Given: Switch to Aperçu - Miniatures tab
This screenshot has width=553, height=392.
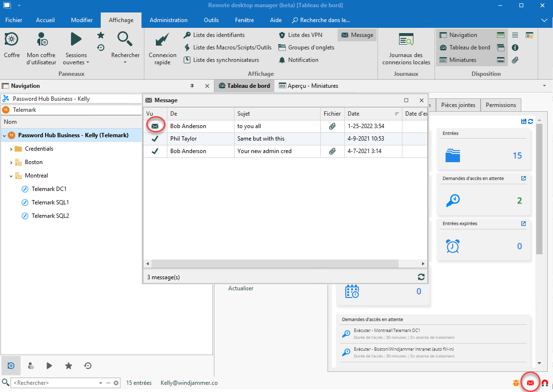Looking at the screenshot, I should (x=308, y=86).
